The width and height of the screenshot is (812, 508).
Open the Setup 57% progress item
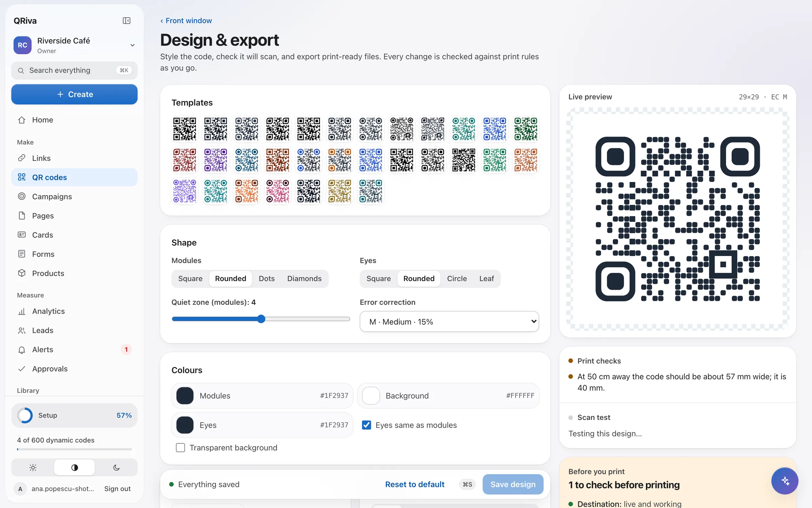[x=74, y=415]
